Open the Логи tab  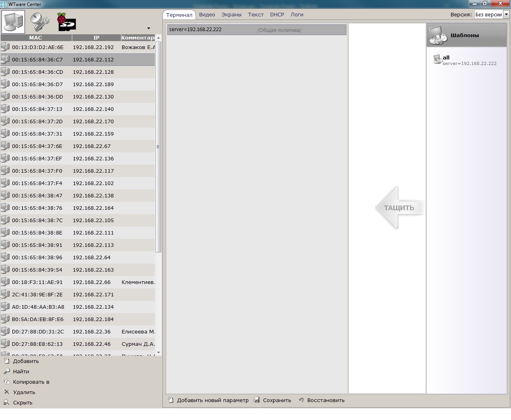297,14
